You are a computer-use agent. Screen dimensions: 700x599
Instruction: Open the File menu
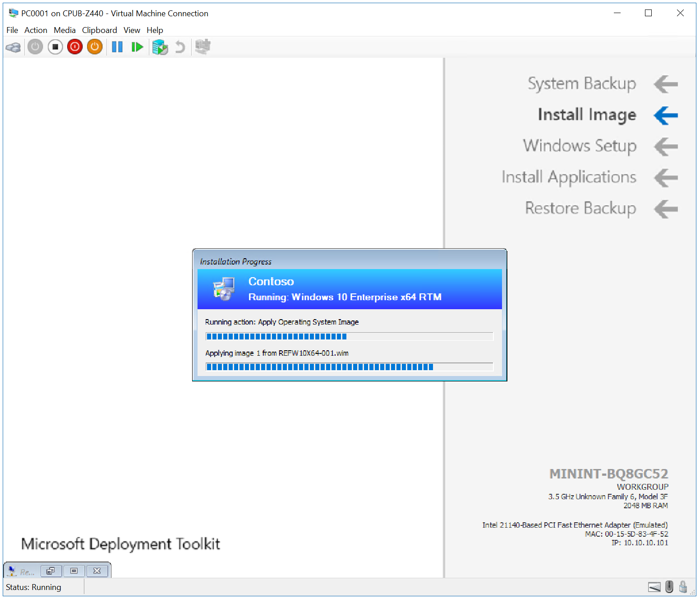[12, 30]
